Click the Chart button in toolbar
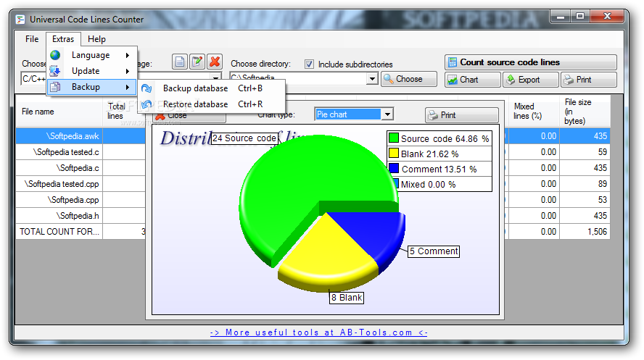This screenshot has height=360, width=644. tap(473, 80)
